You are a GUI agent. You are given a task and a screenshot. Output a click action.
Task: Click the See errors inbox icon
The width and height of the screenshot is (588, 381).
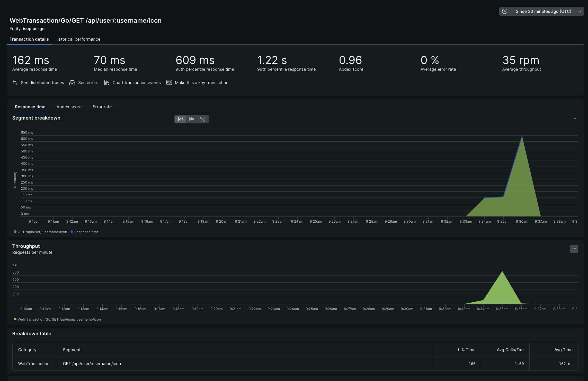click(x=72, y=83)
